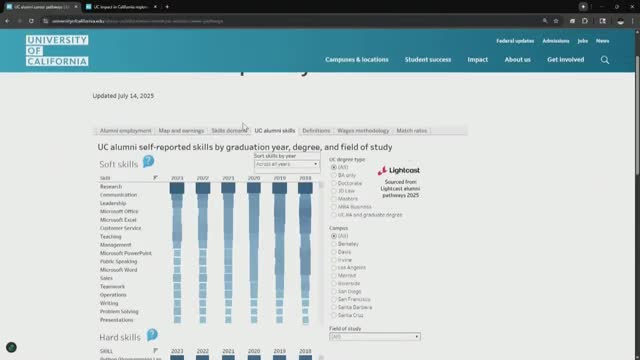The image size is (640, 360).
Task: Select the Los Angeles campus radio
Action: click(334, 268)
